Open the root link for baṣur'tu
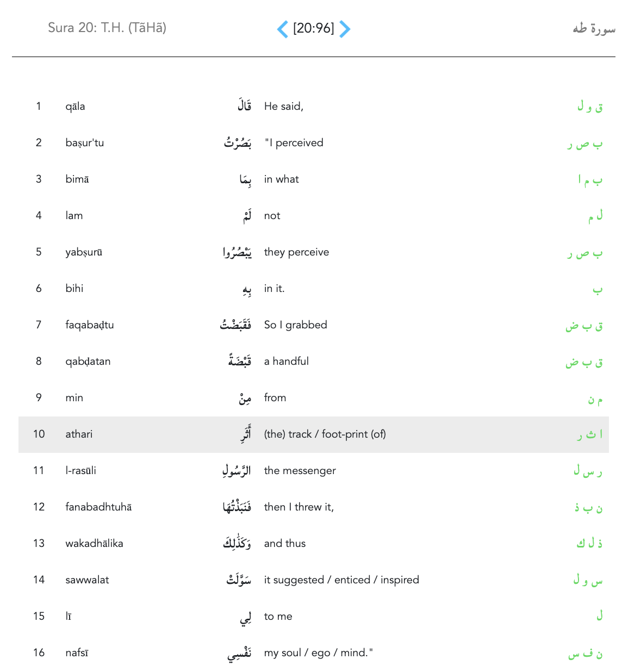 tap(585, 144)
